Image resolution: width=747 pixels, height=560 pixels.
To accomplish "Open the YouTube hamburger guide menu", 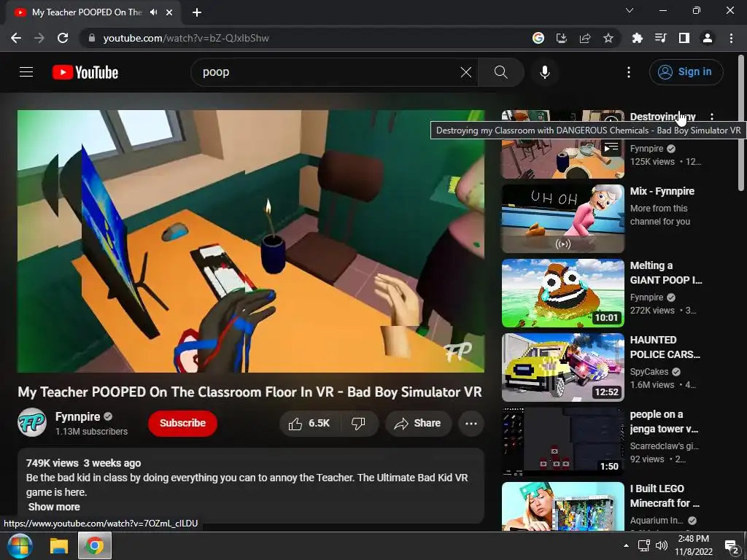I will (x=26, y=72).
